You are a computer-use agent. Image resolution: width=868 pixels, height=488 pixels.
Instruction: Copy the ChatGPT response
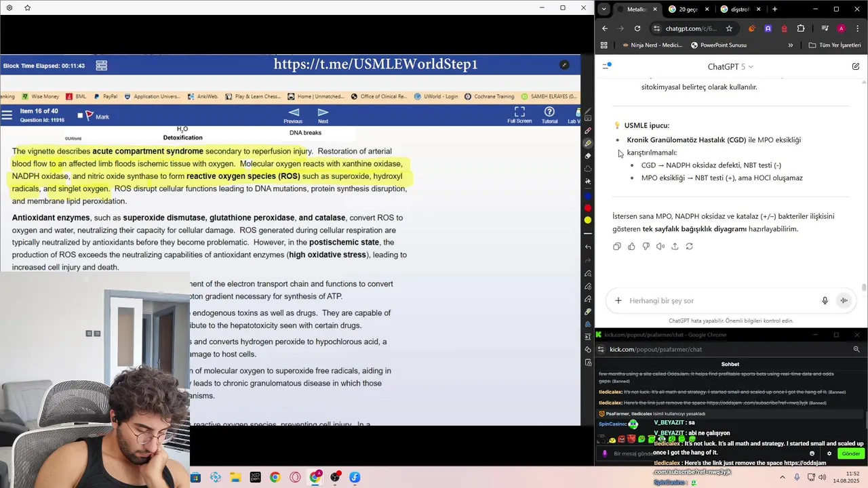(x=616, y=247)
